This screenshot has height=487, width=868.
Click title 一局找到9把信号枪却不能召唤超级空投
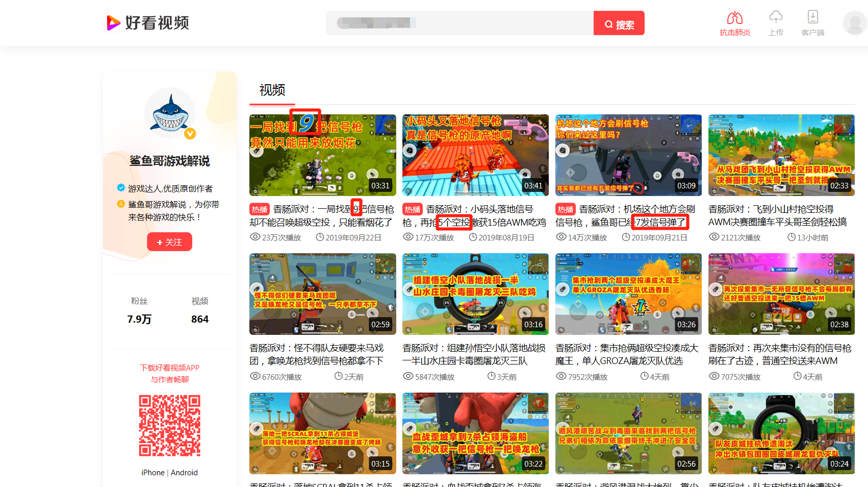coord(322,215)
